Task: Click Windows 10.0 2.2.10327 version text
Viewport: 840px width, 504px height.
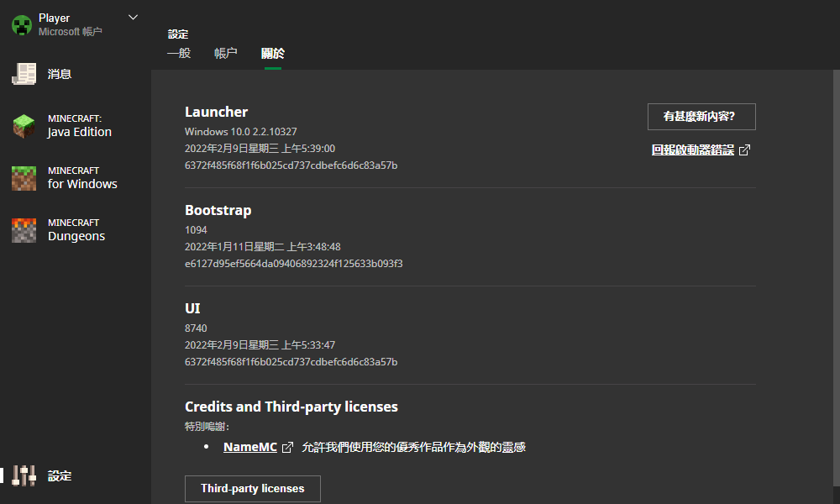Action: tap(240, 131)
